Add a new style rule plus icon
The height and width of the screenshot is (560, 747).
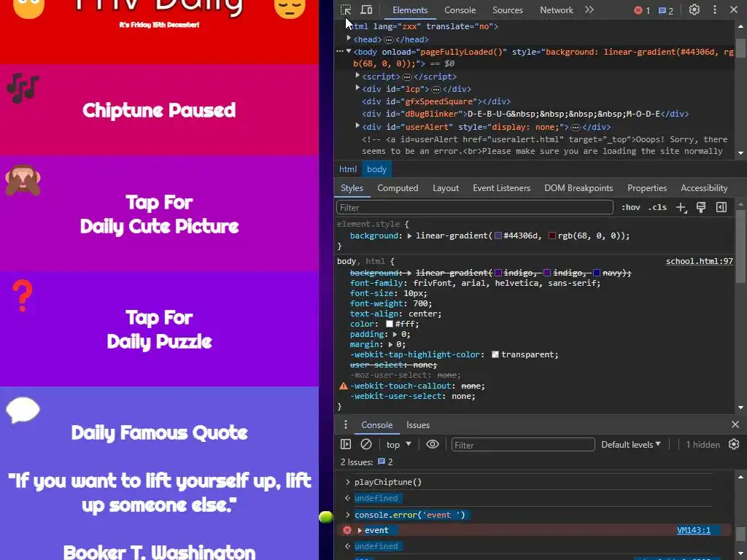681,207
